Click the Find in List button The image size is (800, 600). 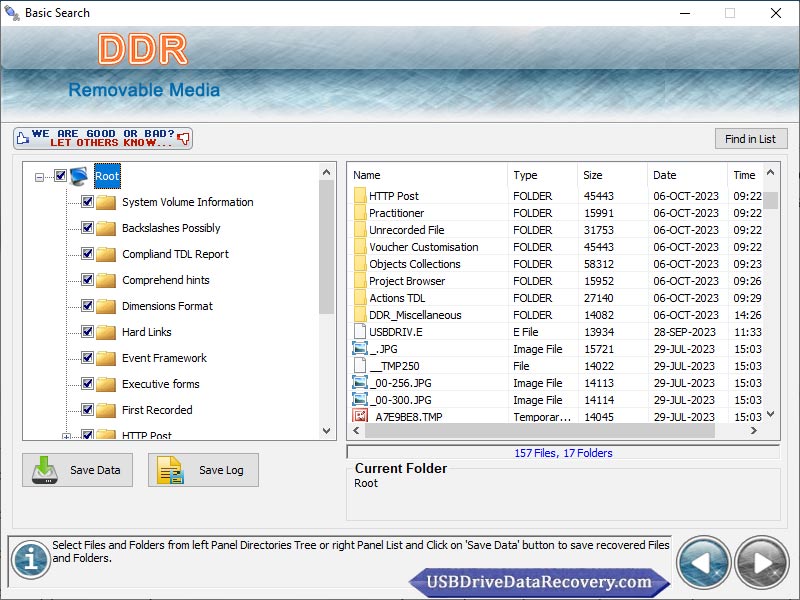point(751,139)
